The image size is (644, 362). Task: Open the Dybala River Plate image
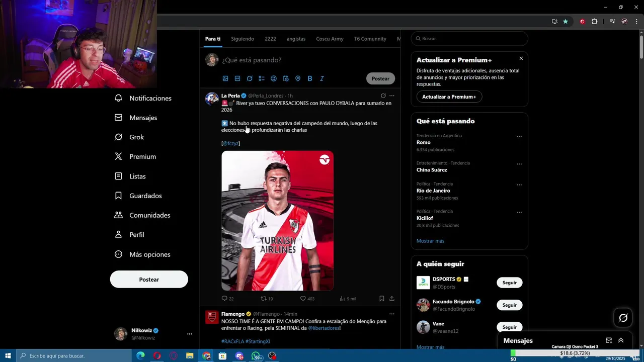(277, 221)
